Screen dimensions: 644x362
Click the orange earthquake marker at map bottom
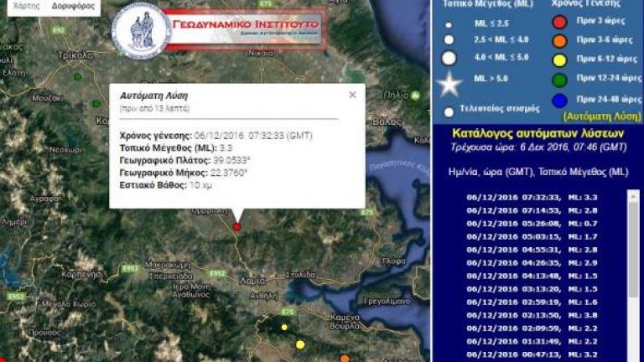click(345, 359)
